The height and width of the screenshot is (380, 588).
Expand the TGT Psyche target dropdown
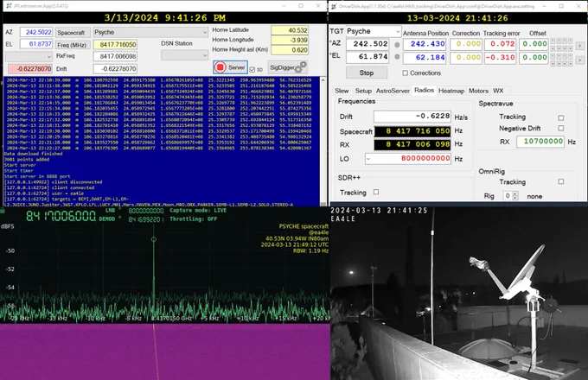(x=374, y=31)
